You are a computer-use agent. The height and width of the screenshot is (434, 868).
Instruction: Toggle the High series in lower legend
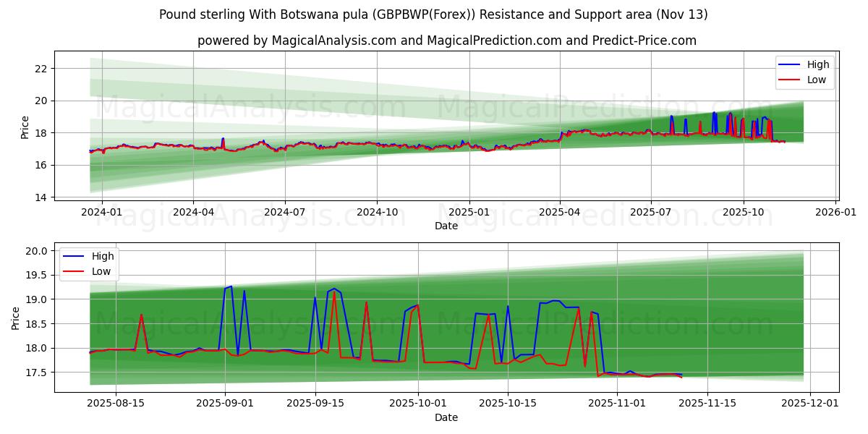point(101,255)
